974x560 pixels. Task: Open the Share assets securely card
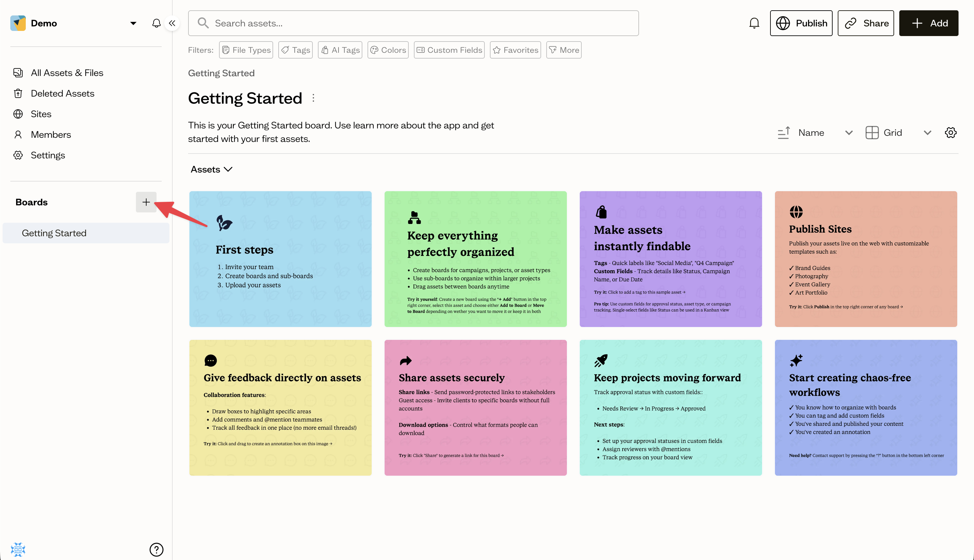(x=475, y=407)
